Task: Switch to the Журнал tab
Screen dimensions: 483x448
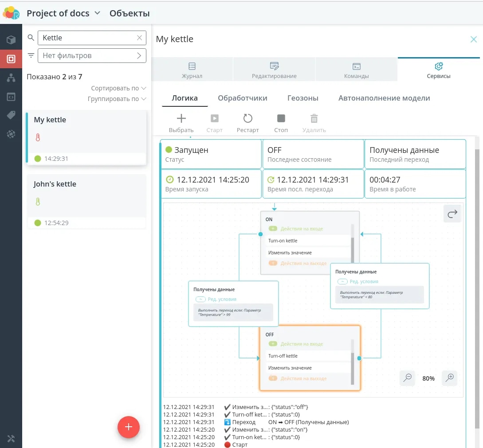Action: tap(192, 70)
